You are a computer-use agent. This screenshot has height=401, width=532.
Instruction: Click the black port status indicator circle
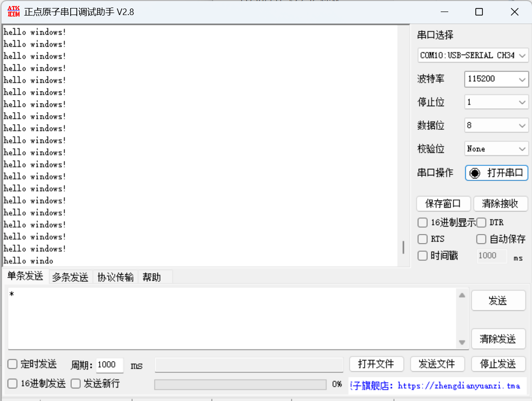[475, 173]
